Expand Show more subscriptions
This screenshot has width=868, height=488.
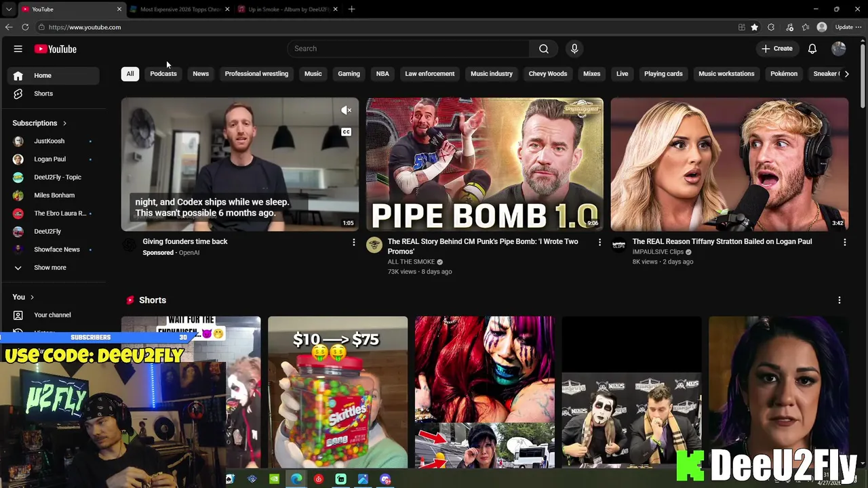click(54, 268)
